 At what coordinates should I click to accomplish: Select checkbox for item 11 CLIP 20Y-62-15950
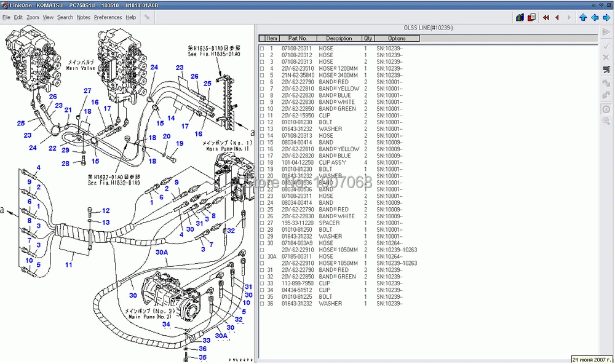coord(262,116)
